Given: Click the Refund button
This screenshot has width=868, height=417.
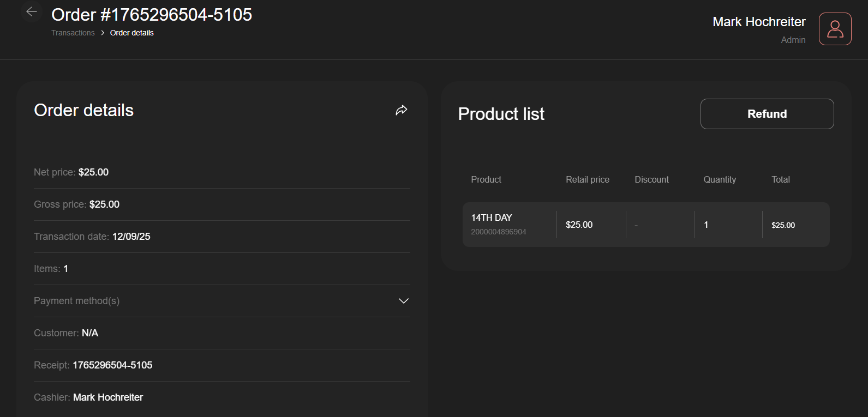Looking at the screenshot, I should coord(767,114).
